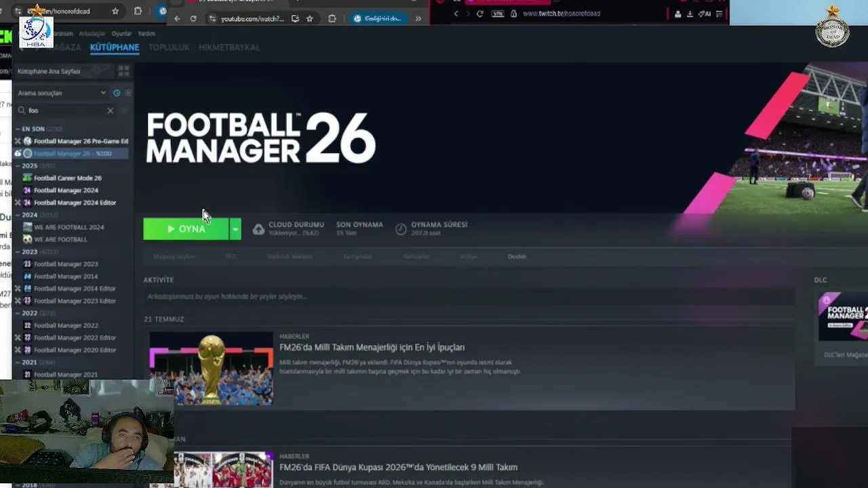Image resolution: width=868 pixels, height=488 pixels.
Task: Open the Oyunlar menu in Steam
Action: tap(121, 33)
